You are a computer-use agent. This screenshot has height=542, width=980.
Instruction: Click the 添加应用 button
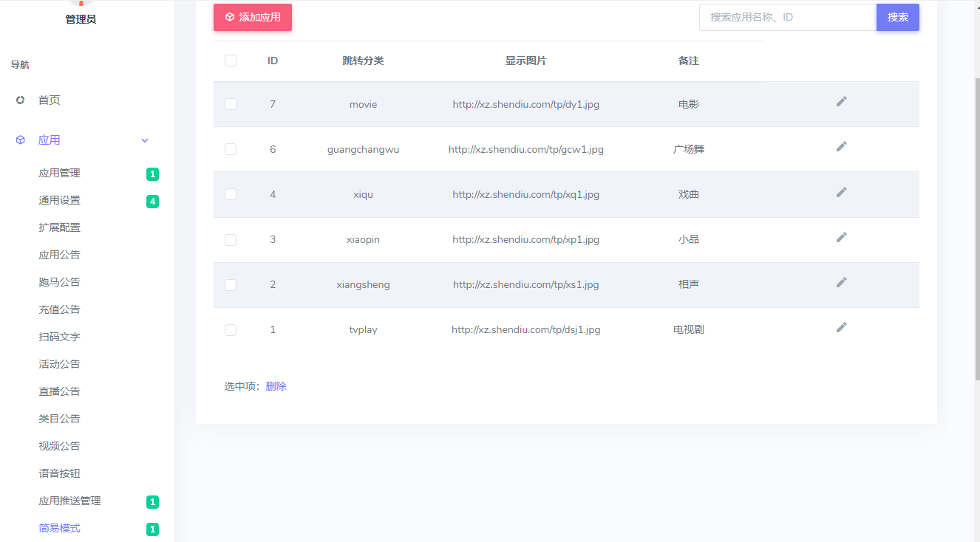coord(253,17)
